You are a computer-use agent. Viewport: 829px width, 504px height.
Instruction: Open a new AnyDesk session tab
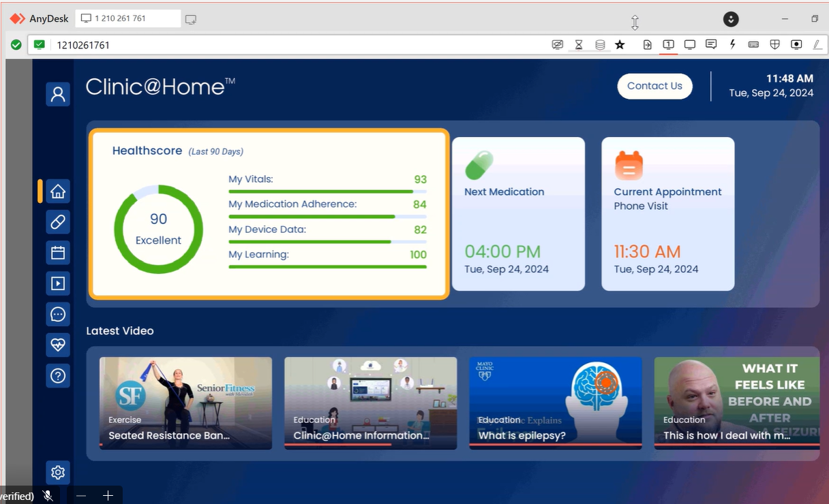click(x=191, y=19)
